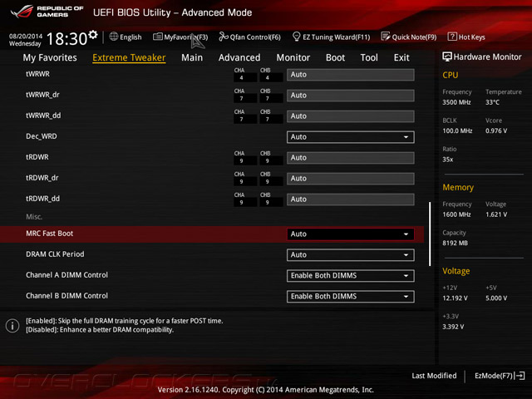This screenshot has height=399, width=532.
Task: Click the tWRWR Auto input field
Action: click(351, 75)
